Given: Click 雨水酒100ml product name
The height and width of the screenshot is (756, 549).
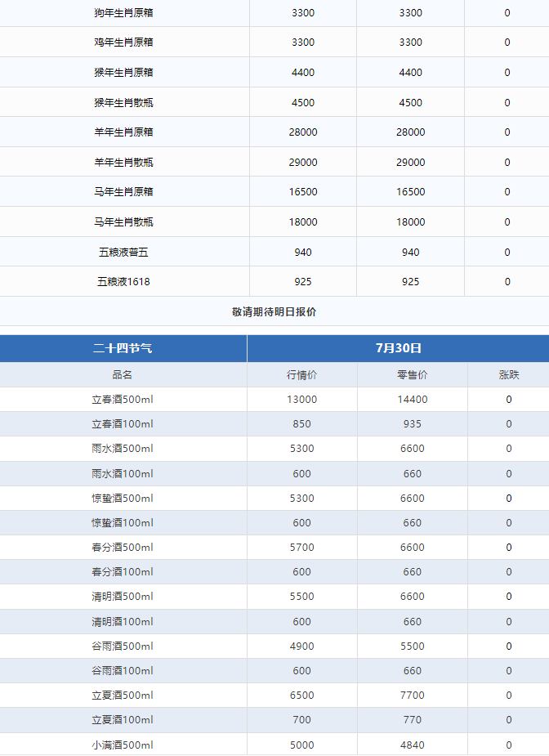Looking at the screenshot, I should pos(123,474).
